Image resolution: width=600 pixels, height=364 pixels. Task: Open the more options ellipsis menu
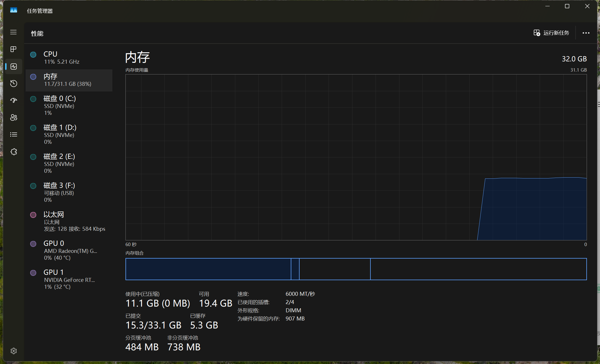[586, 33]
